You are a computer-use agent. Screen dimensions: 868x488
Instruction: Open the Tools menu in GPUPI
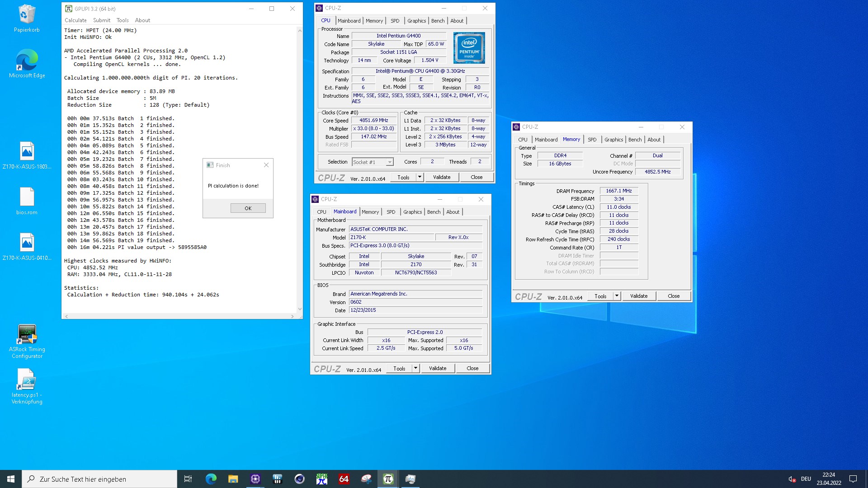point(123,20)
